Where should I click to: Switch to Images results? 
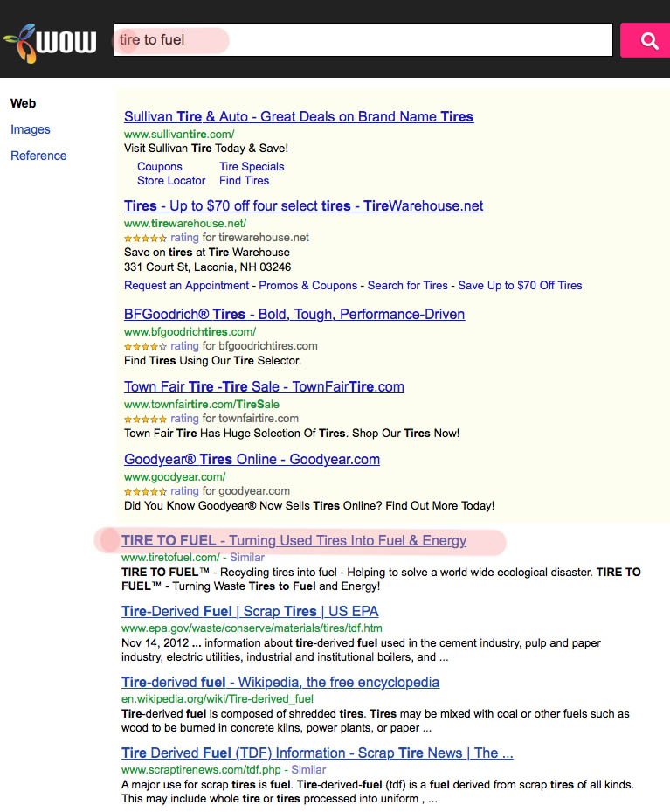pos(30,129)
